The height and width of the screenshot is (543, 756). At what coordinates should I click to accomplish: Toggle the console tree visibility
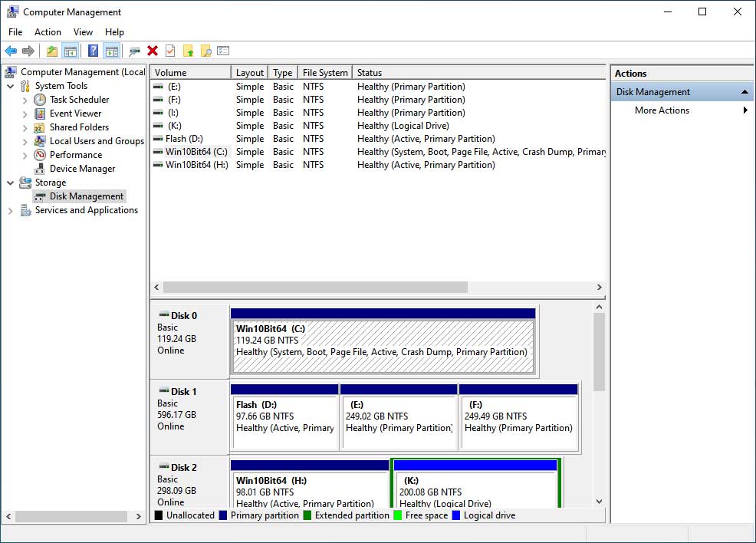point(70,51)
